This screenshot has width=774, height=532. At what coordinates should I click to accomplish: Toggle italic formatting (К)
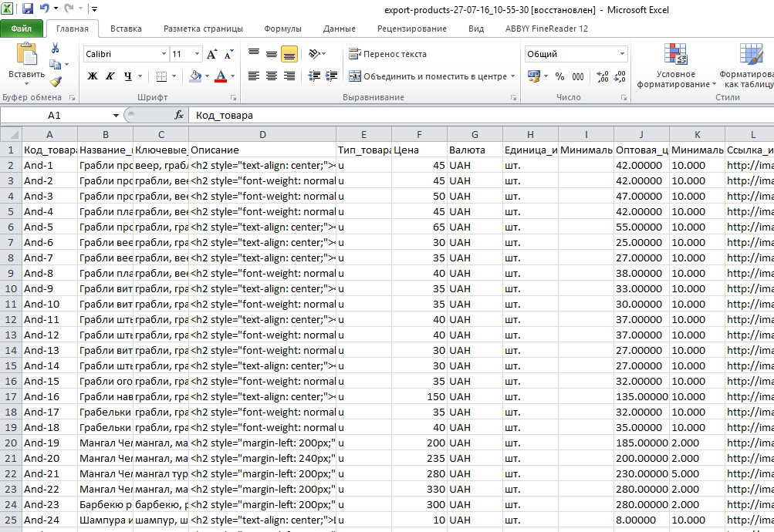110,76
